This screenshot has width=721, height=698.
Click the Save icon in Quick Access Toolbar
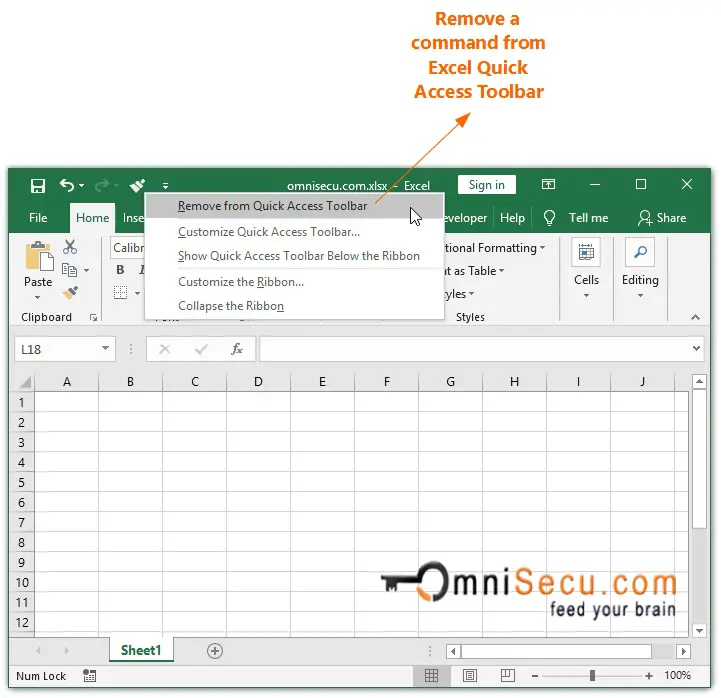click(x=38, y=186)
